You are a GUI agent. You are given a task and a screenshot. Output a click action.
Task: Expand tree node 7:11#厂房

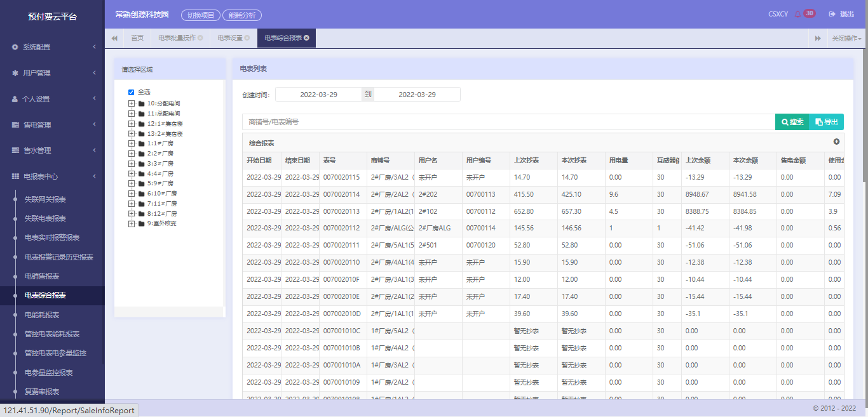(132, 204)
